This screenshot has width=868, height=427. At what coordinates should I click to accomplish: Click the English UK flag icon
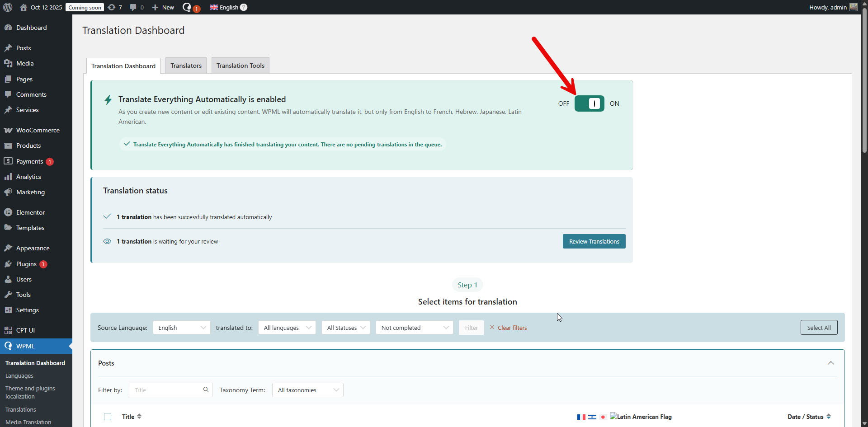click(214, 7)
